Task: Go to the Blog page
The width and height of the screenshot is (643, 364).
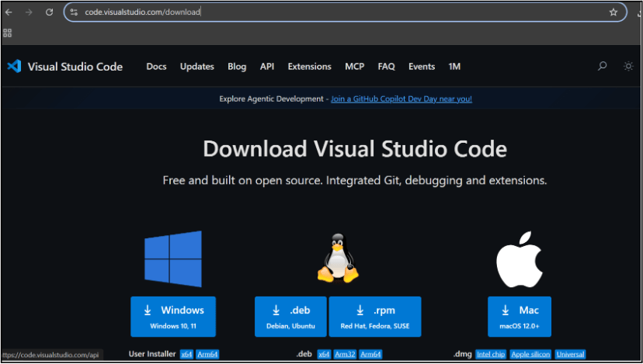Action: tap(237, 67)
